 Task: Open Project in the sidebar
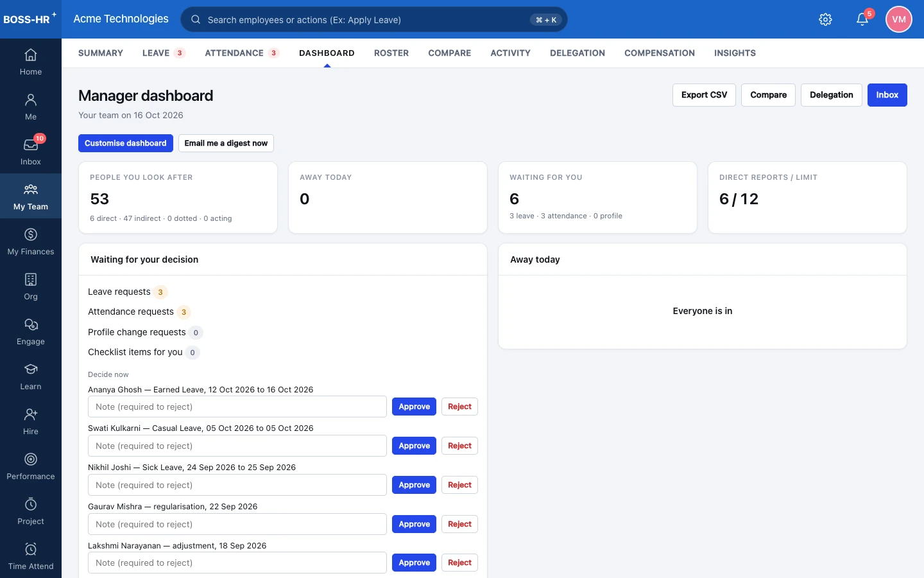(31, 511)
